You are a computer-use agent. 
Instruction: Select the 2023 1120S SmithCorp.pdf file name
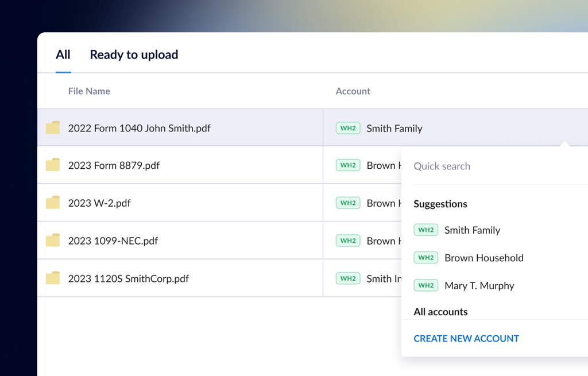pos(128,278)
